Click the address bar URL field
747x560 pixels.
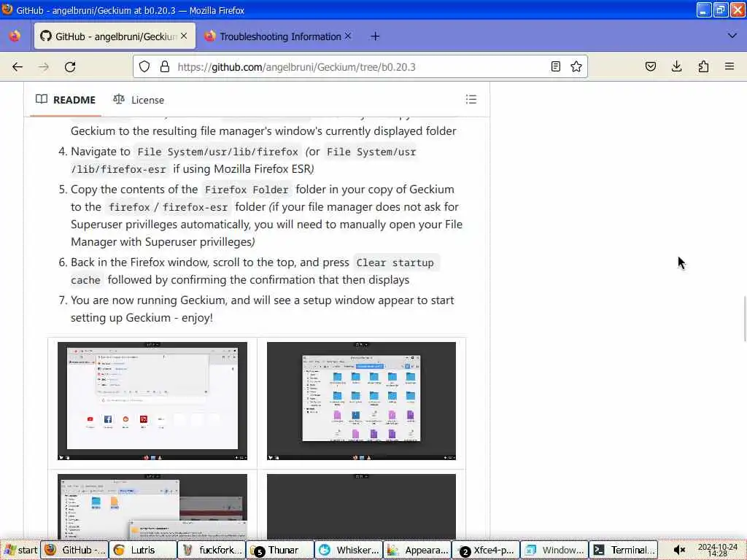click(362, 66)
